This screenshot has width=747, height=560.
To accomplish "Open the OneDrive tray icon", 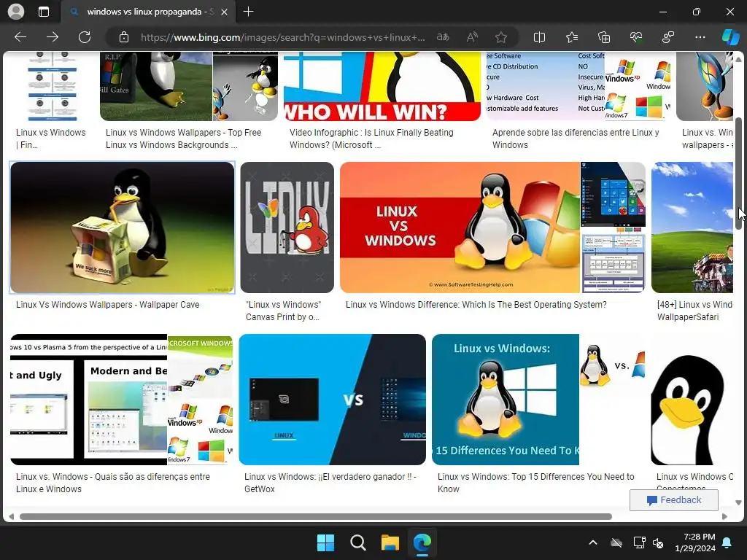I will [x=616, y=542].
